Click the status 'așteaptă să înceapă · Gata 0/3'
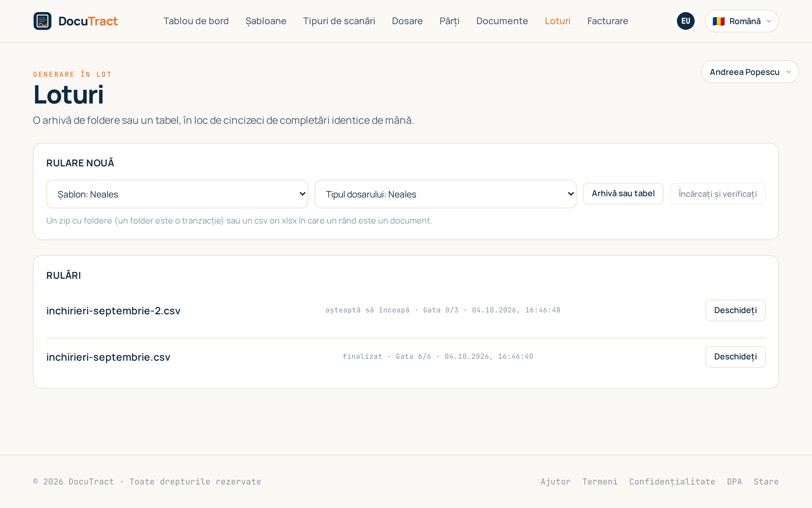Viewport: 812px width, 508px height. (392, 310)
